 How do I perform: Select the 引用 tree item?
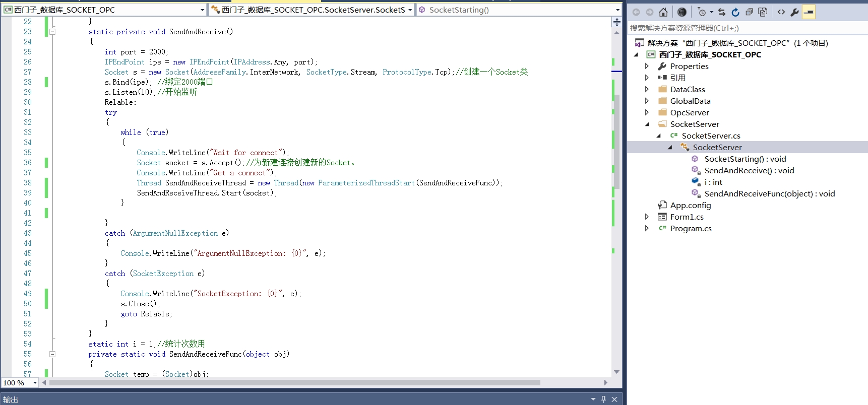(677, 78)
